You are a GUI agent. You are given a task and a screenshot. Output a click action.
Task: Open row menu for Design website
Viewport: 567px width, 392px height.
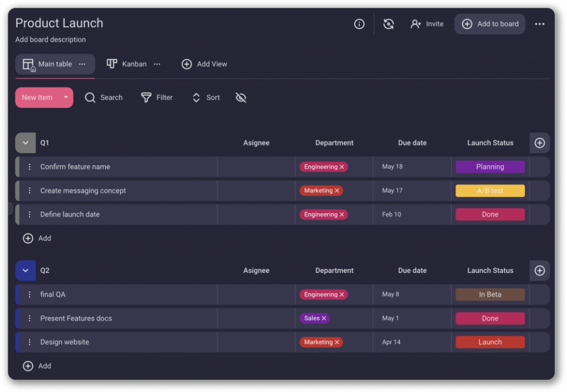[x=30, y=342]
